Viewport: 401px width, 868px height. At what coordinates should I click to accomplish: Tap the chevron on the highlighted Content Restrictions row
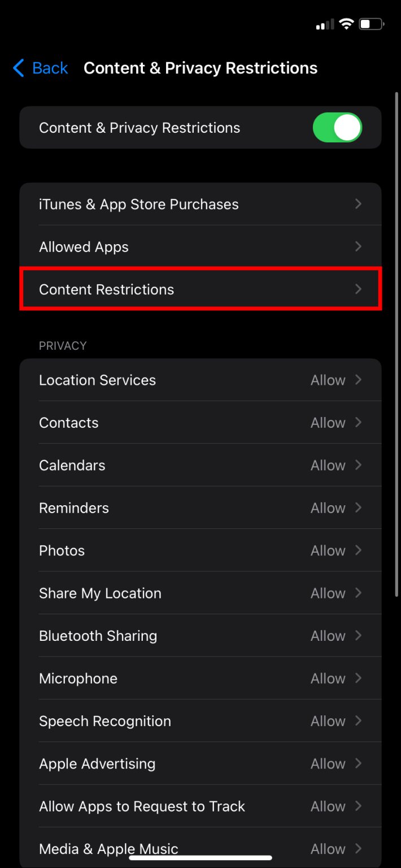coord(358,289)
